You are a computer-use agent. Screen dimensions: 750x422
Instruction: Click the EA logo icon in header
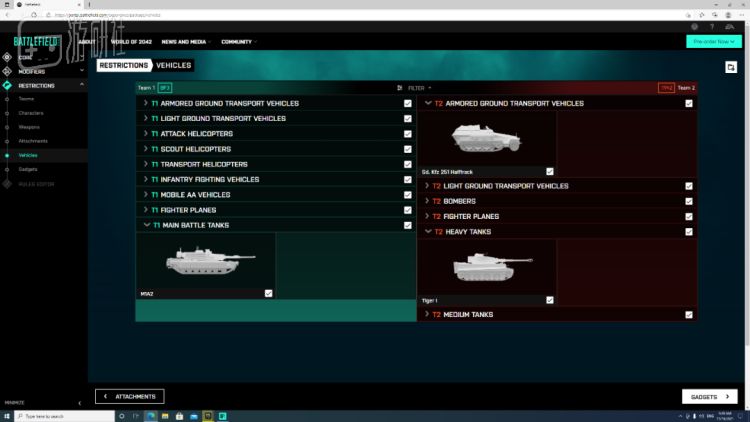click(729, 27)
